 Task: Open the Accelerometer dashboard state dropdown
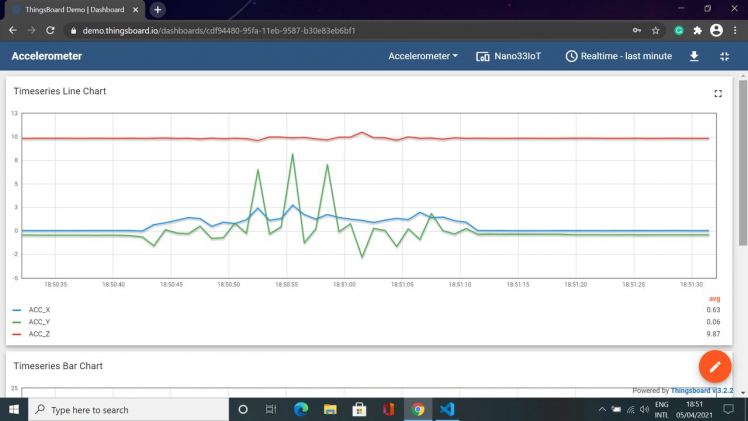423,56
